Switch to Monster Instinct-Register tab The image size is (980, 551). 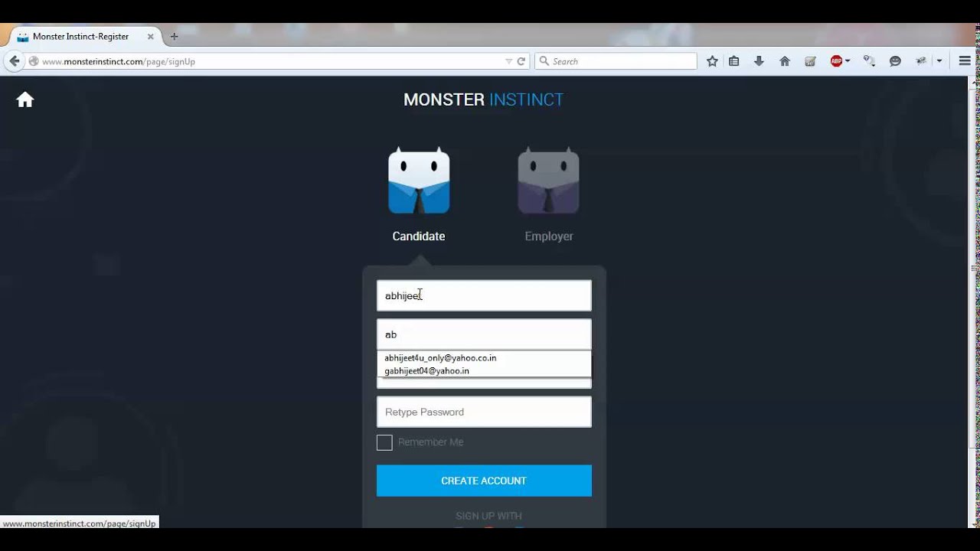pyautogui.click(x=84, y=36)
